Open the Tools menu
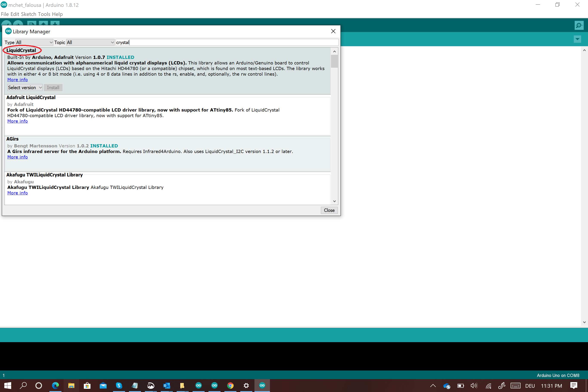 pos(44,14)
